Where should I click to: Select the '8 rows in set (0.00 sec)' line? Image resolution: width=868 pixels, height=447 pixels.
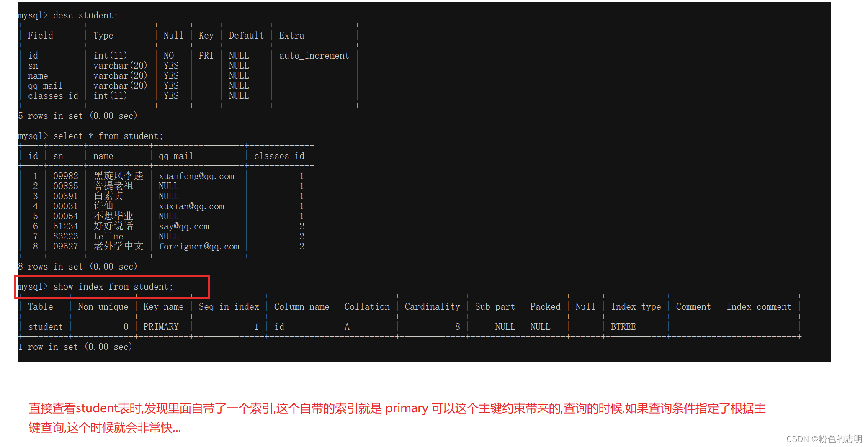78,267
